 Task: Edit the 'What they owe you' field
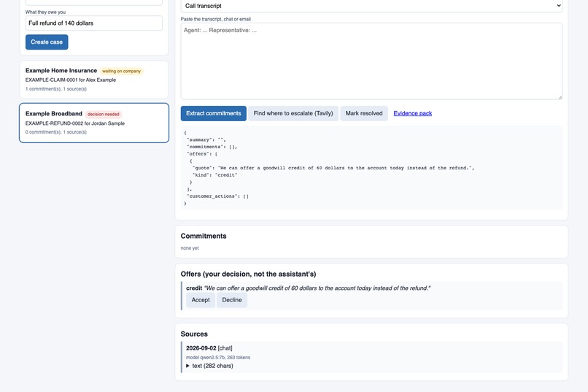pyautogui.click(x=94, y=23)
